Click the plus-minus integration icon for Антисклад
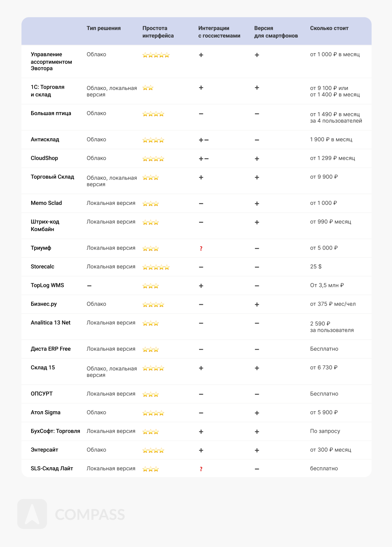 pos(204,140)
